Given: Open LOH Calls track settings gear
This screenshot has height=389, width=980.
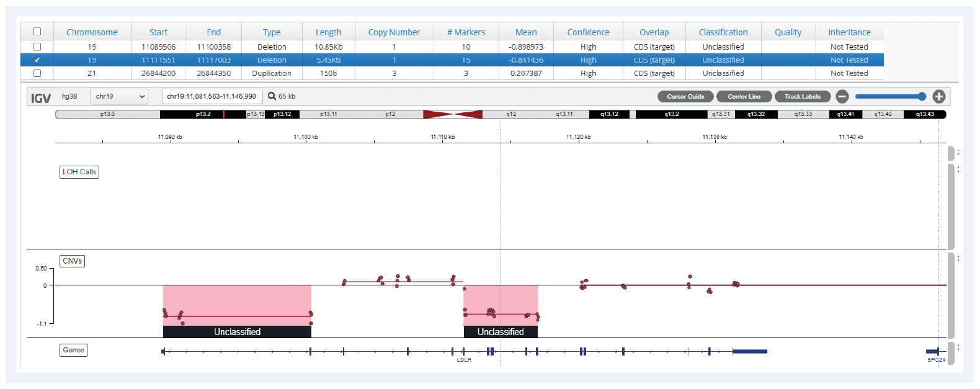Looking at the screenshot, I should (x=958, y=169).
